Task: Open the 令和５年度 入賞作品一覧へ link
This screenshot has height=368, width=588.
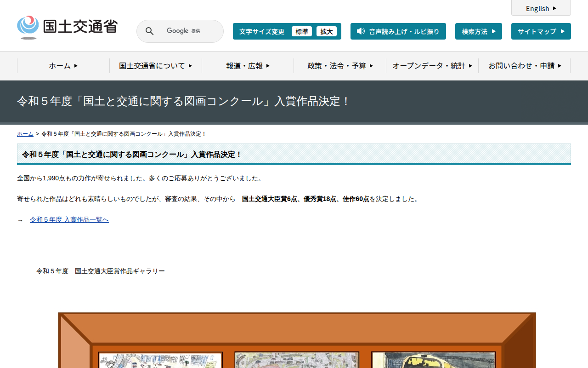Action: (x=69, y=220)
